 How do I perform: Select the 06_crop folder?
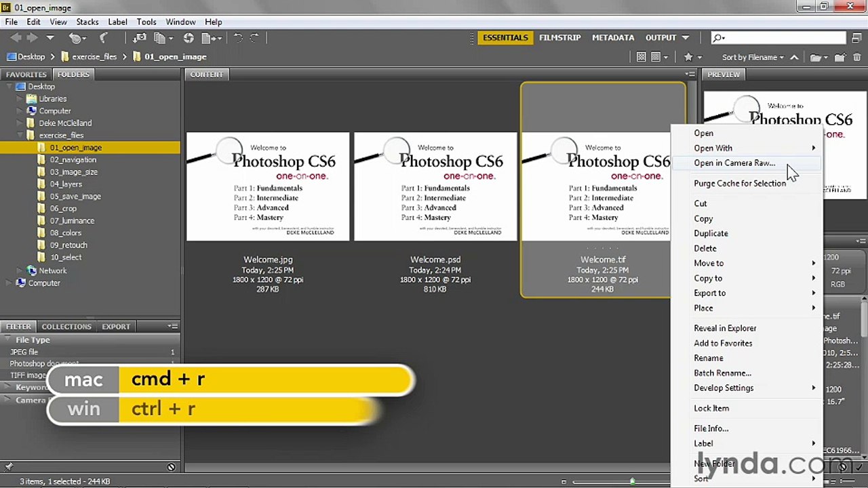point(63,209)
